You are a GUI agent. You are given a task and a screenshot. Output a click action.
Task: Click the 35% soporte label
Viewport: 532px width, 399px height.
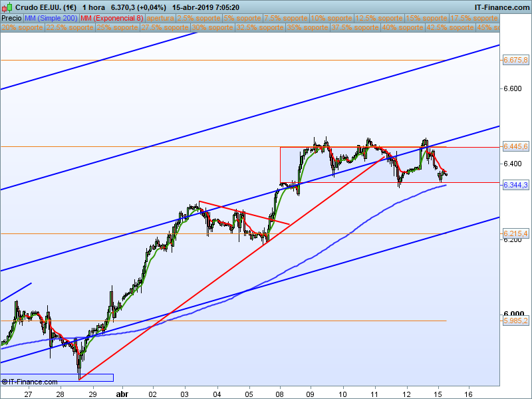pyautogui.click(x=307, y=27)
